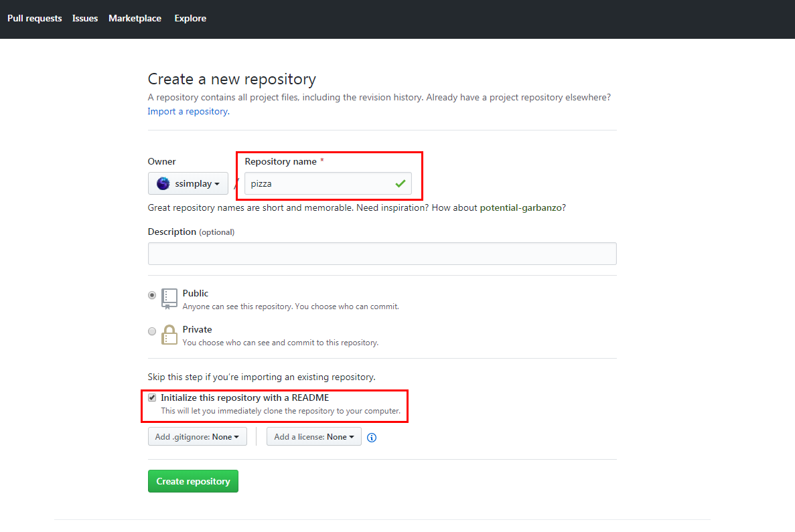This screenshot has width=795, height=532.
Task: Click the Create a new repository heading
Action: 232,79
